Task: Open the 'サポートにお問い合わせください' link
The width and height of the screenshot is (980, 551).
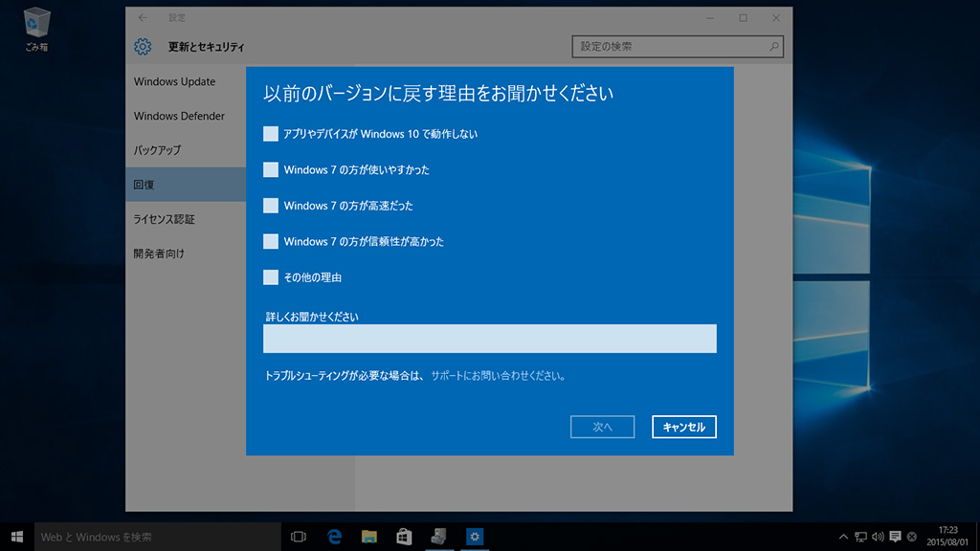Action: pos(498,376)
